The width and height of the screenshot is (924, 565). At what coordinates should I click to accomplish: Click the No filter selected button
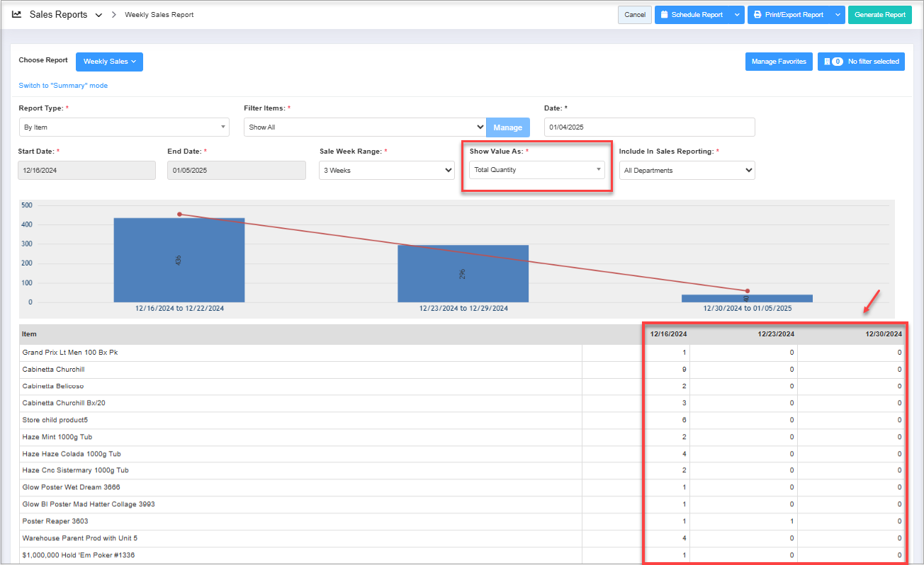tap(861, 62)
